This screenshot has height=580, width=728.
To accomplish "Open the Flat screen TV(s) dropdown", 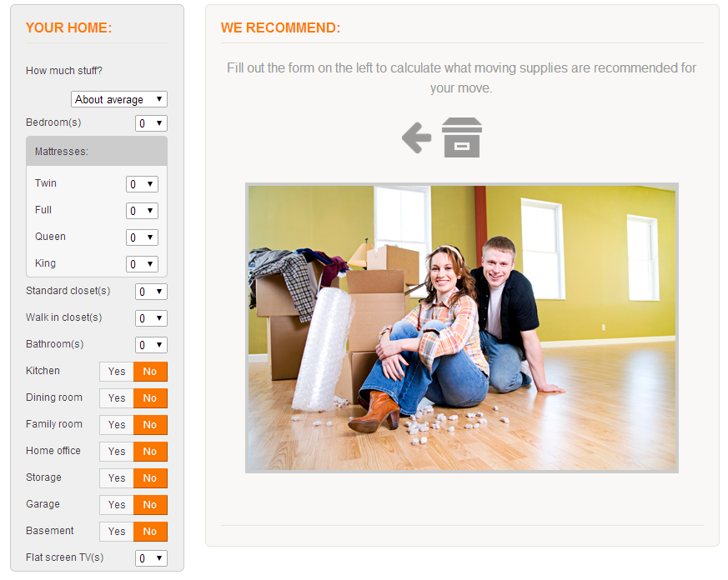I will pyautogui.click(x=151, y=557).
